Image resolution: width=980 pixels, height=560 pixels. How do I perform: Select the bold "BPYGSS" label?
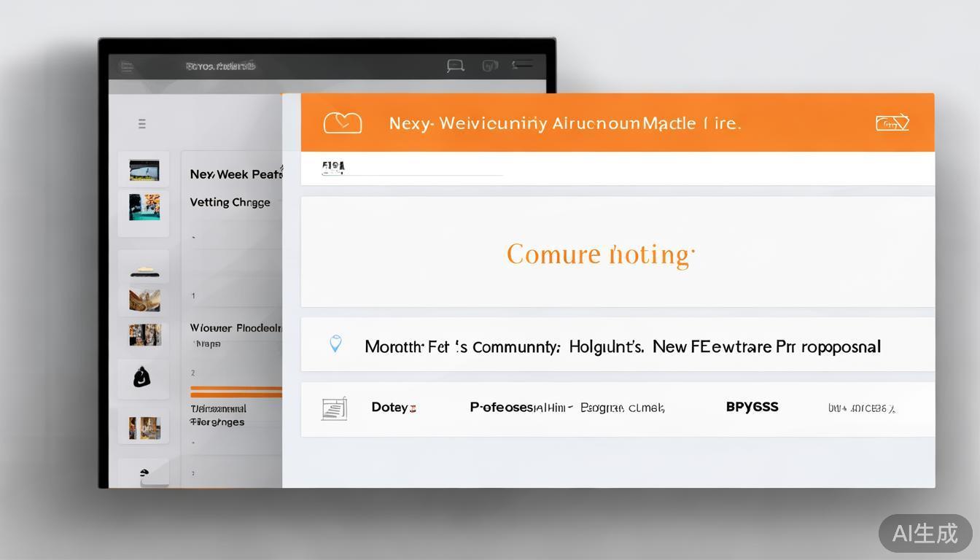click(752, 407)
